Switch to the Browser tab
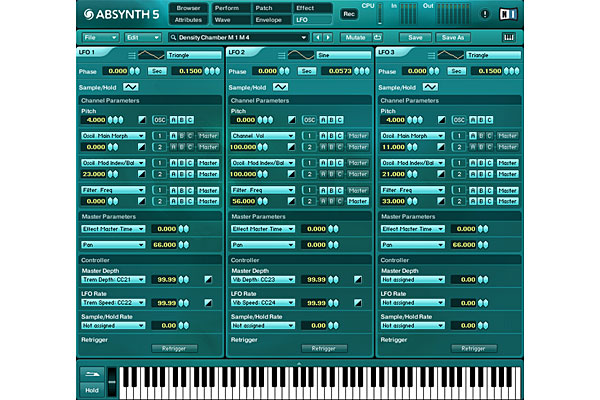 pyautogui.click(x=188, y=8)
